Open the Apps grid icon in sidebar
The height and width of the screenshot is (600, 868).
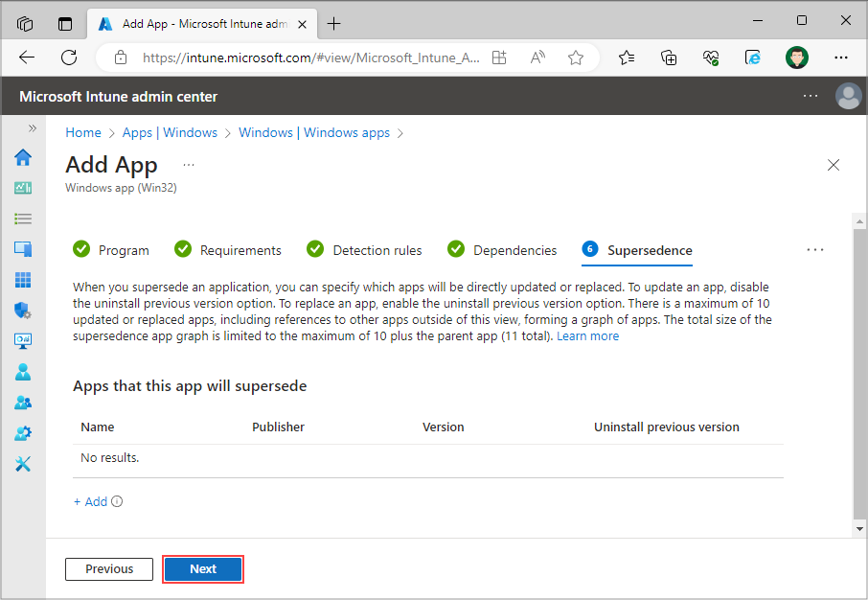click(23, 280)
